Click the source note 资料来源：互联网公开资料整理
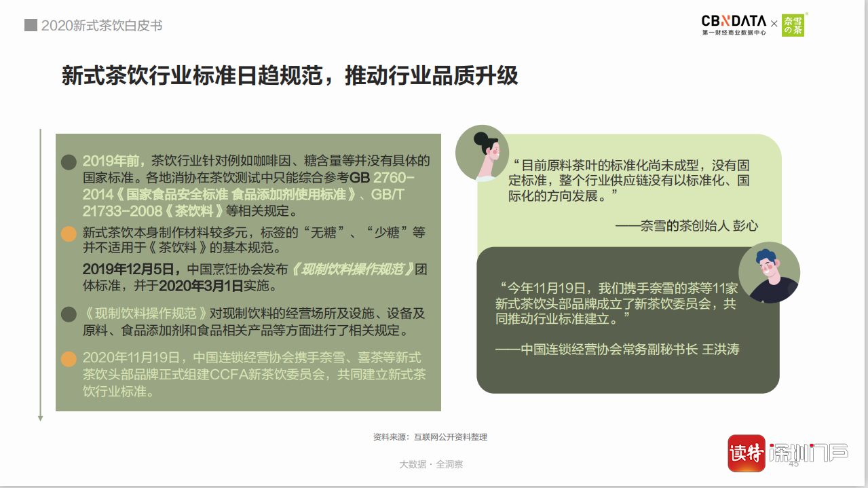868x488 pixels. pos(430,437)
